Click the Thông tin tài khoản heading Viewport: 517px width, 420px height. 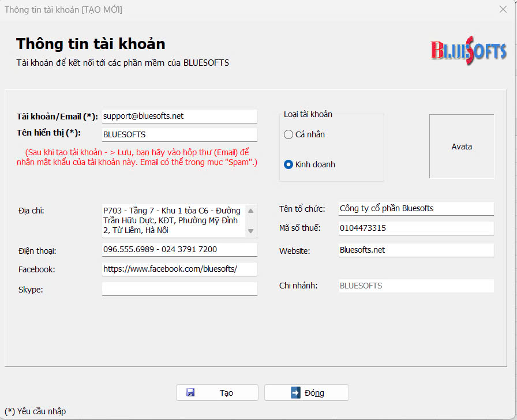click(x=91, y=44)
